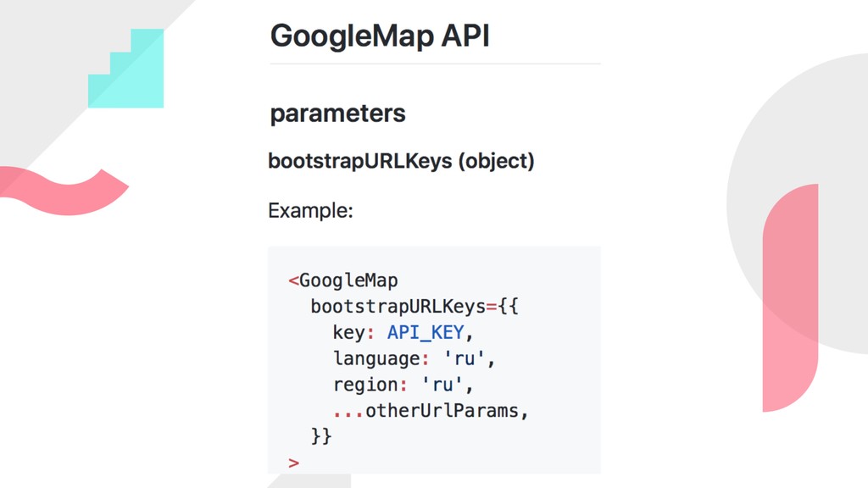Click the "...otherUrlParams," code line

pyautogui.click(x=431, y=411)
